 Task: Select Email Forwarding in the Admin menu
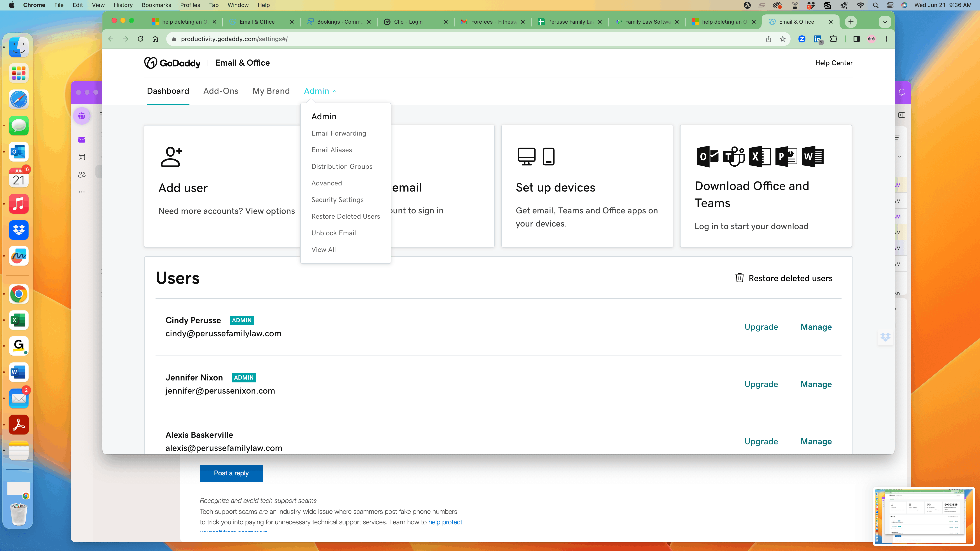(x=339, y=133)
